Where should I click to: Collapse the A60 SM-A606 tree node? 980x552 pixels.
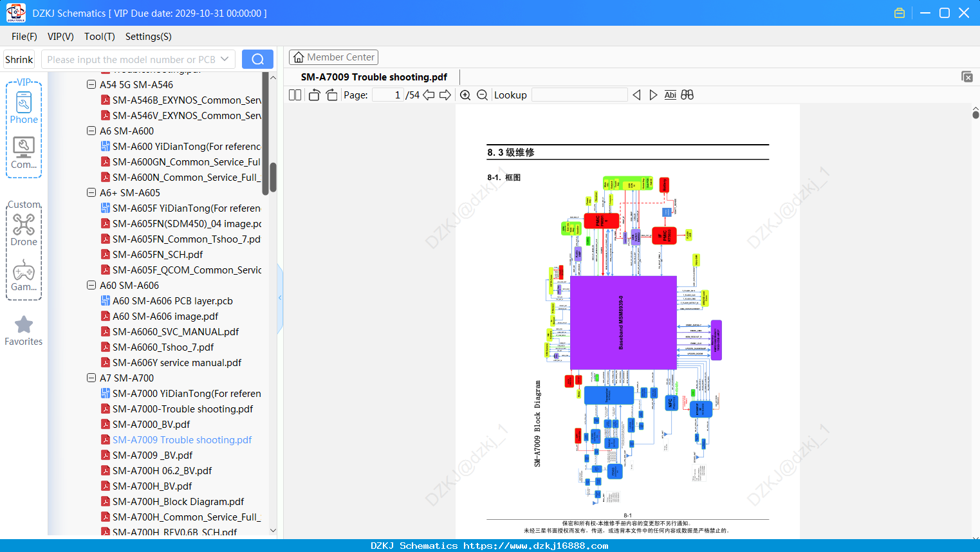(x=91, y=285)
